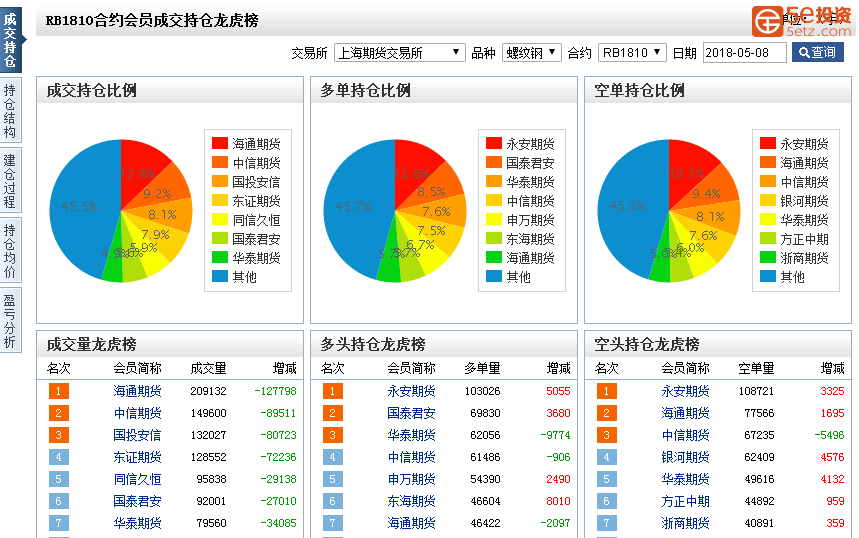Click short position value 108721
Screen dimensions: 859x538
[756, 391]
